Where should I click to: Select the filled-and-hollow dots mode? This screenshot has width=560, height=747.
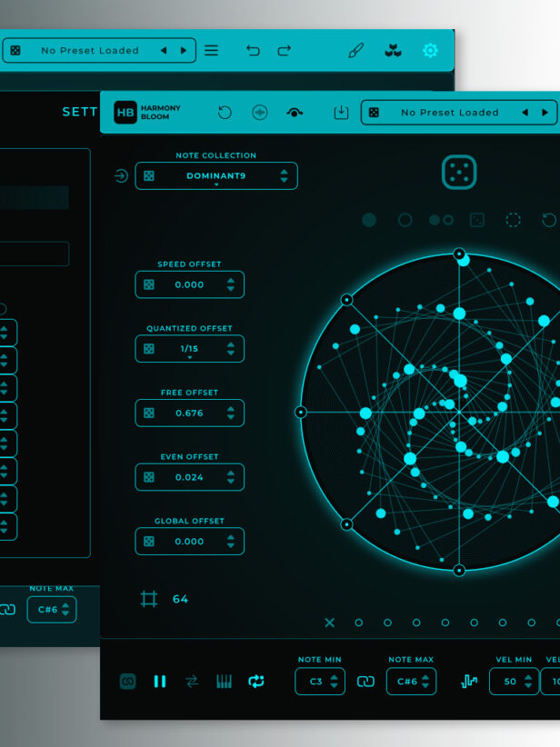(441, 220)
